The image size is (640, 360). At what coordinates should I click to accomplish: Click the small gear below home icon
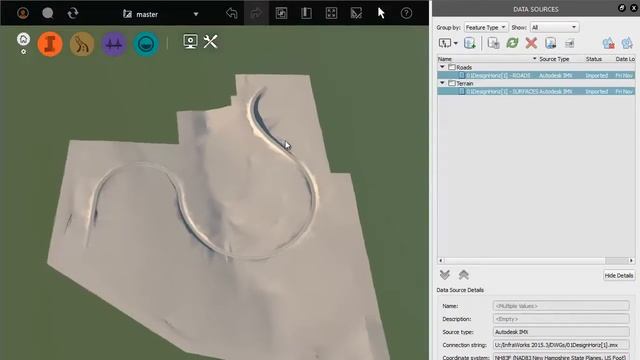pos(23,52)
